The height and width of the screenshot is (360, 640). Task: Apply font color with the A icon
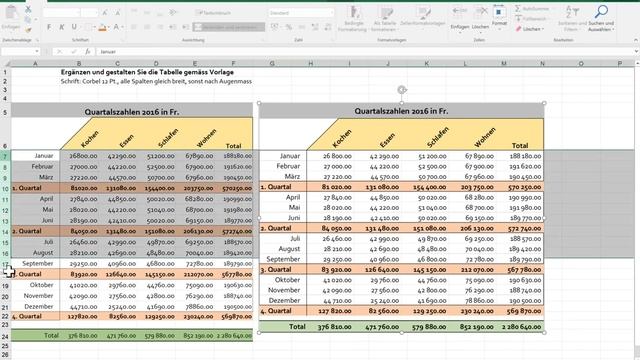pyautogui.click(x=116, y=27)
